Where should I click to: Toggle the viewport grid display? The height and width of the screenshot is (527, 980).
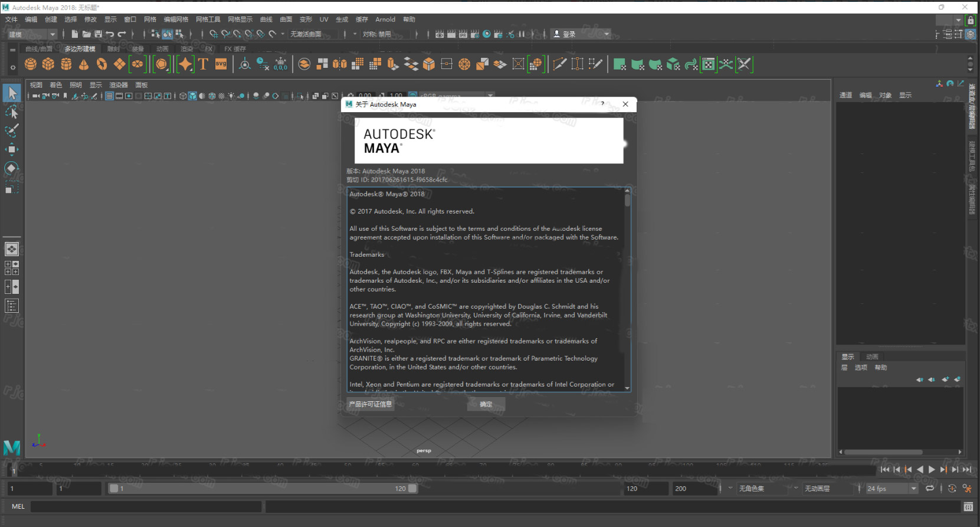(109, 96)
